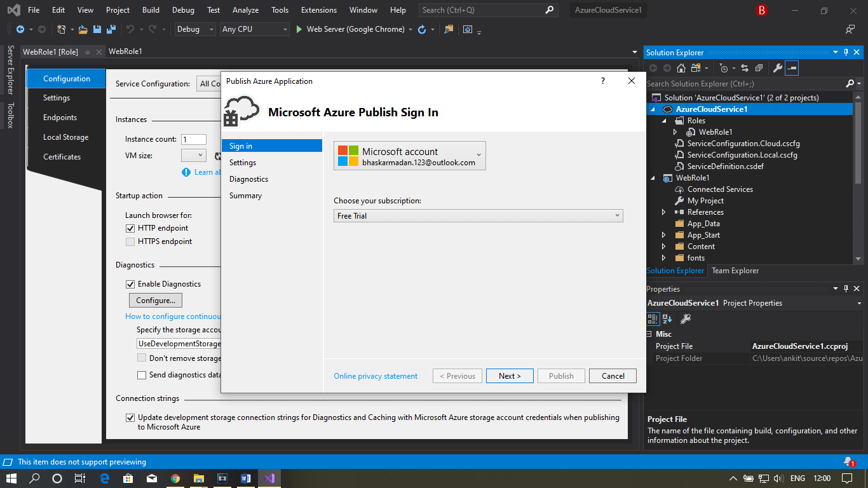This screenshot has height=488, width=868.
Task: Select the Endpoints tab in role settings
Action: (60, 118)
